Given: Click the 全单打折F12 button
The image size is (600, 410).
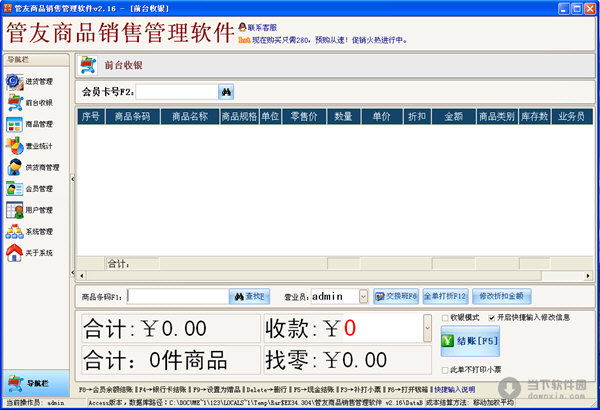Looking at the screenshot, I should point(446,296).
